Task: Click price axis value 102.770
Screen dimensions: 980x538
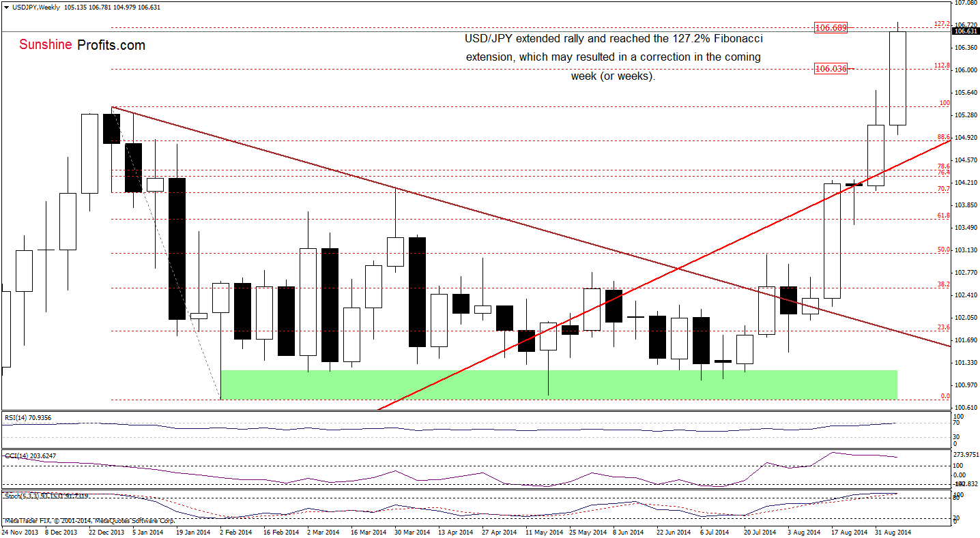Action: 966,273
